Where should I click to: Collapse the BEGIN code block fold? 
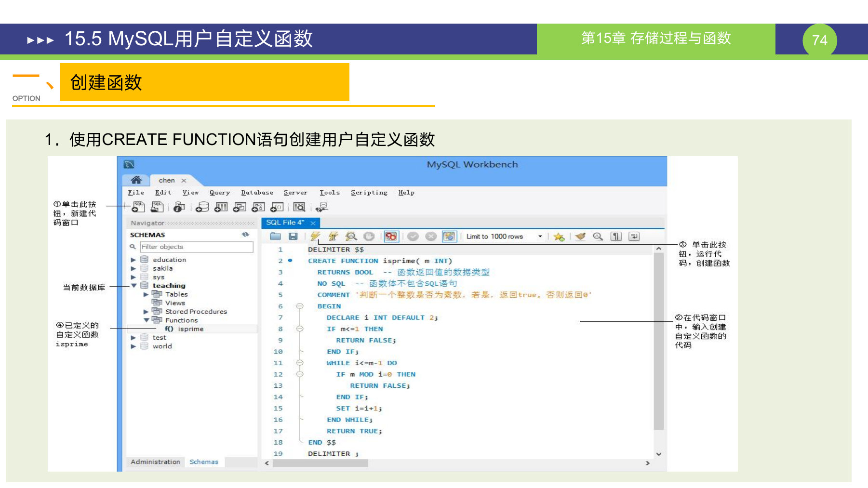point(300,306)
